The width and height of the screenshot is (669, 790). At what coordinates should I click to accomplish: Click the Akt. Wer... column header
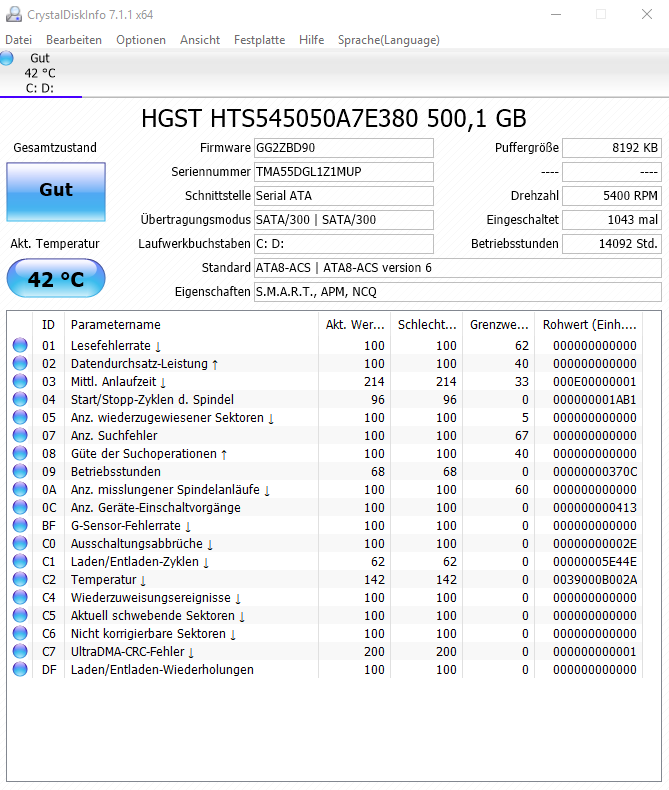(x=355, y=324)
